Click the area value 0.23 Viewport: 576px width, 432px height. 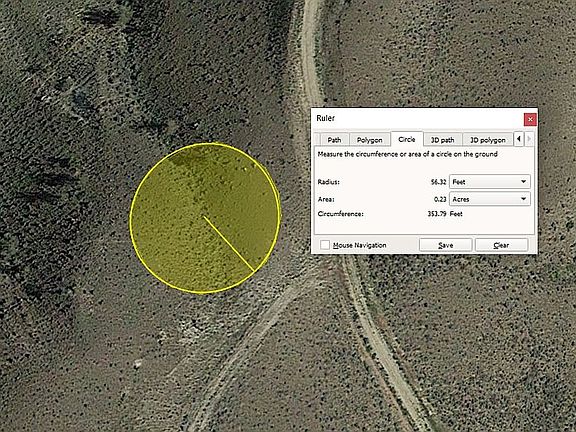(440, 199)
